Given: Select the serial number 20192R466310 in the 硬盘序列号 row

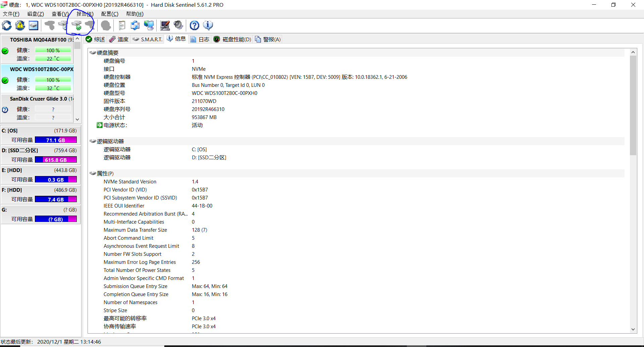Looking at the screenshot, I should (208, 109).
